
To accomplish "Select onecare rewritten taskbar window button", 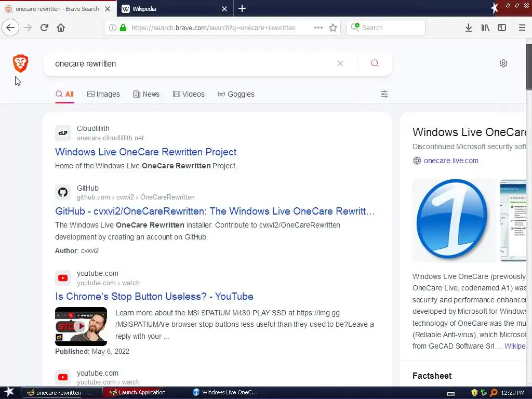I will pyautogui.click(x=61, y=393).
